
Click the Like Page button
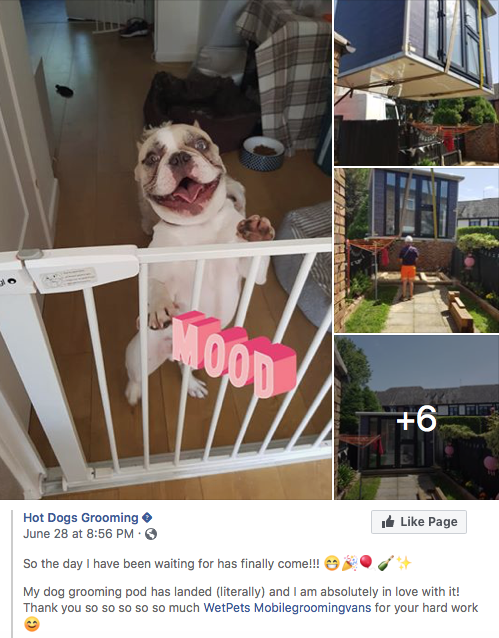[419, 522]
